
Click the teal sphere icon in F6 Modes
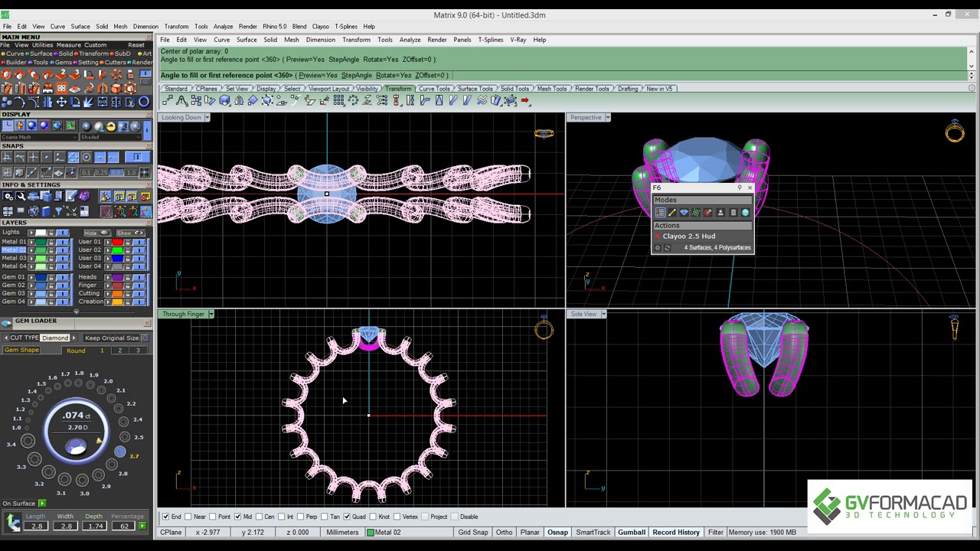[x=745, y=213]
